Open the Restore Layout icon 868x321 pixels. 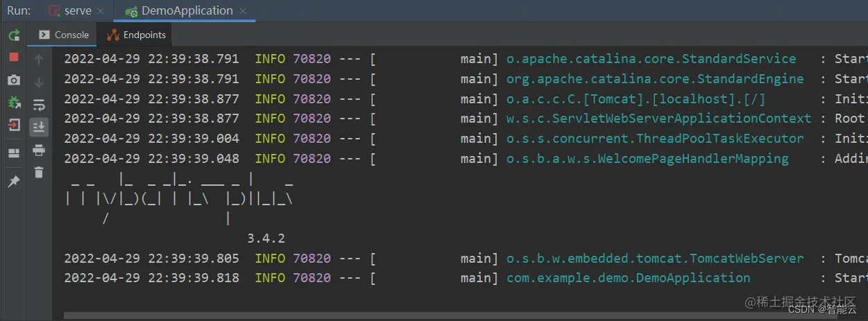tap(14, 153)
